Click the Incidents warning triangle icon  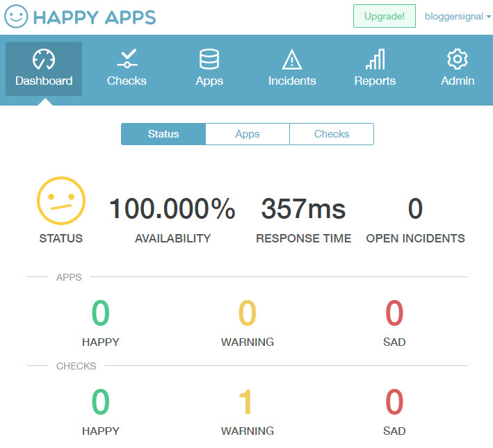[292, 59]
